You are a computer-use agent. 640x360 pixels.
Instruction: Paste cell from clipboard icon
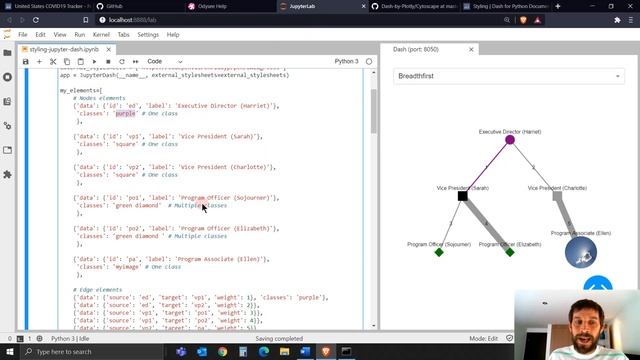(x=80, y=62)
